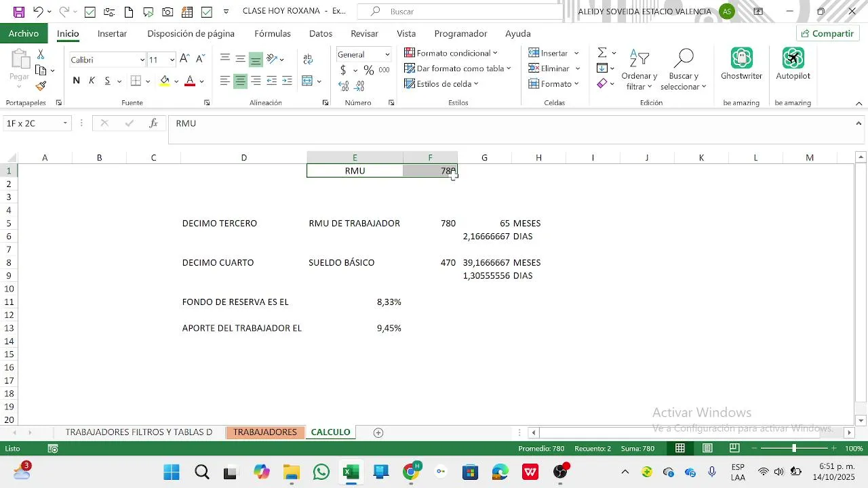Click the Undo arrow icon

coord(38,12)
